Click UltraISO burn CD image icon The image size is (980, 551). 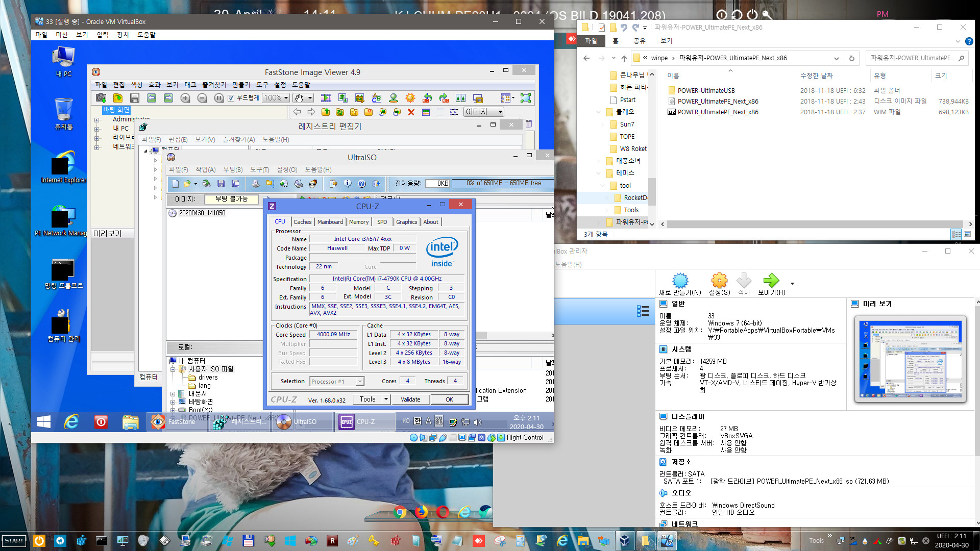pyautogui.click(x=313, y=184)
